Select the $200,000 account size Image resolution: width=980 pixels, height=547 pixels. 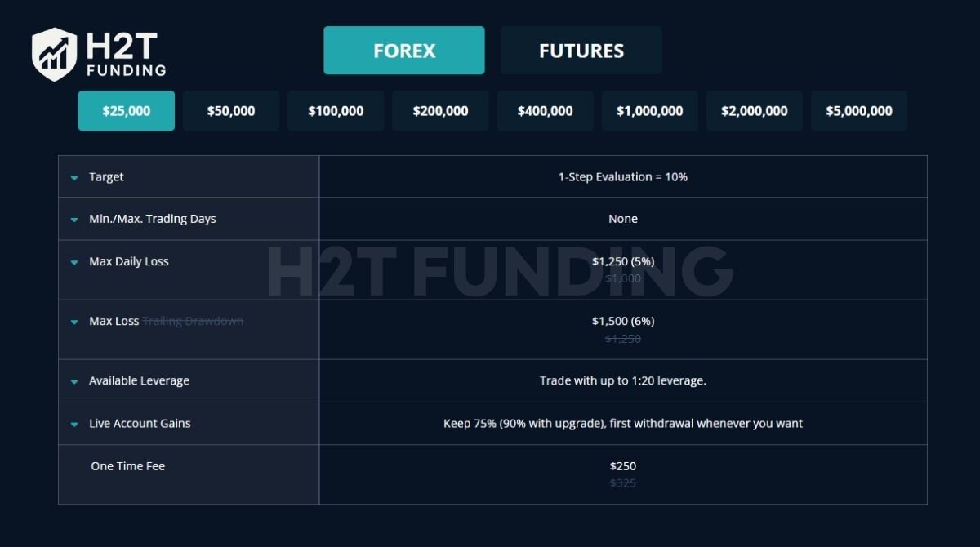(440, 111)
